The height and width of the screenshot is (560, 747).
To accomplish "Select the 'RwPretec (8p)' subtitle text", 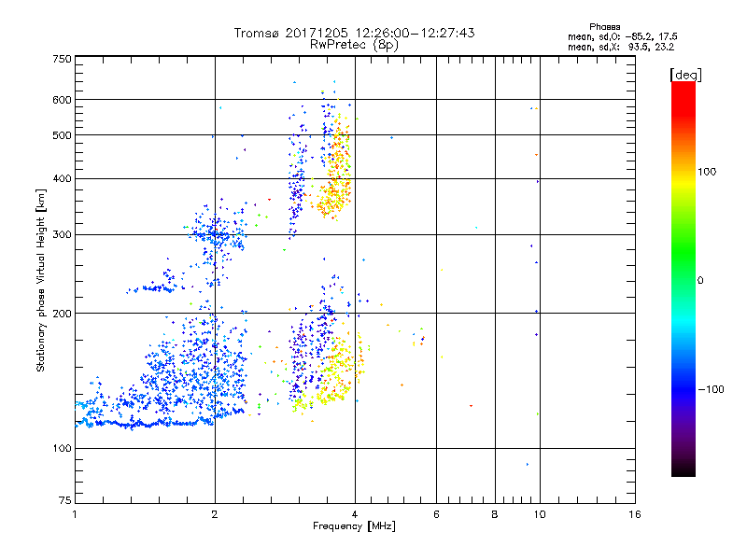I will click(354, 45).
